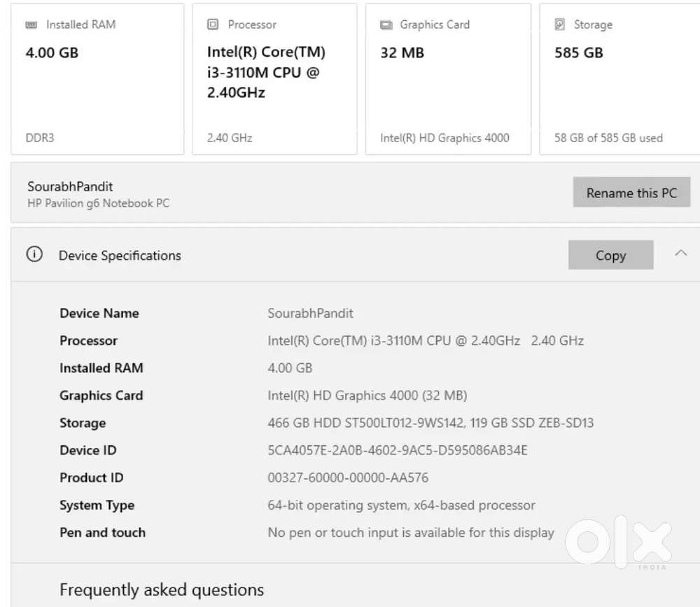Copy device specifications using Copy button
The height and width of the screenshot is (607, 700).
610,255
